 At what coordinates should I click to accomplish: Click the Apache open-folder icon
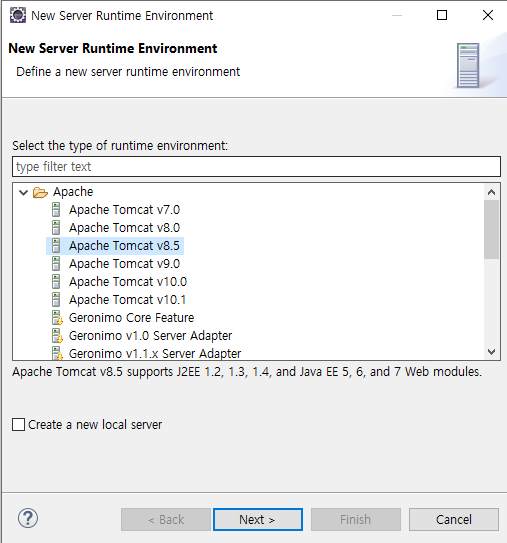(x=40, y=192)
